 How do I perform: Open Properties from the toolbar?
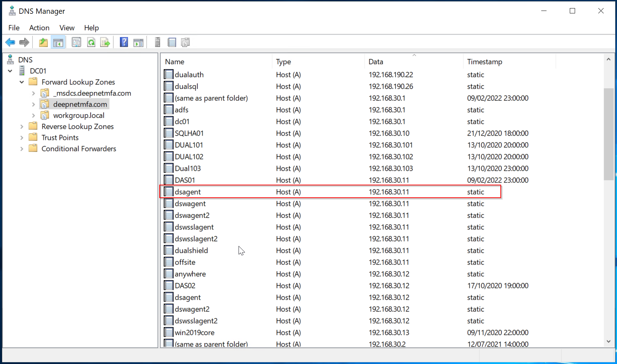(76, 43)
